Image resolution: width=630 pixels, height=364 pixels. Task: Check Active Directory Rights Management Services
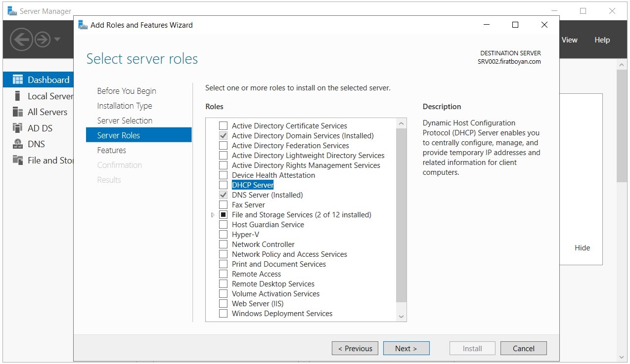point(224,165)
